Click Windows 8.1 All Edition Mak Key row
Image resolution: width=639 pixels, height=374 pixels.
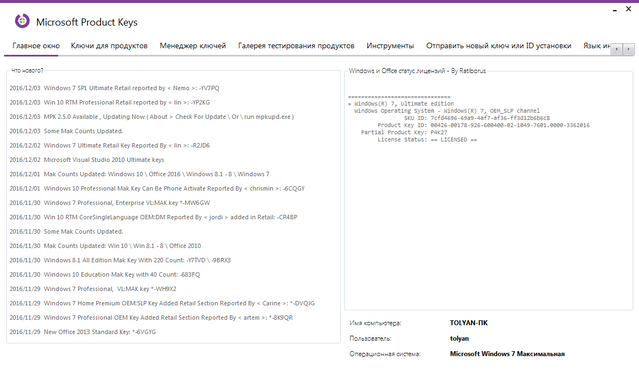(x=120, y=260)
